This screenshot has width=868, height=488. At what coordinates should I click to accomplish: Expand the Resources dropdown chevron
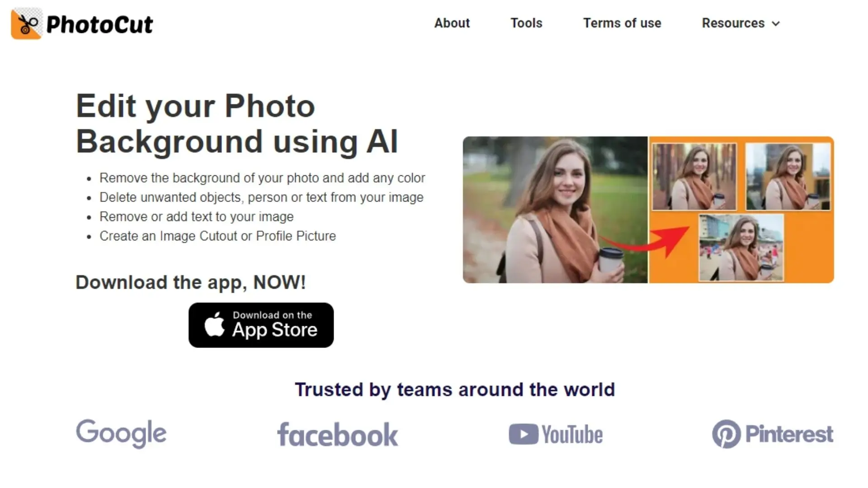tap(776, 23)
